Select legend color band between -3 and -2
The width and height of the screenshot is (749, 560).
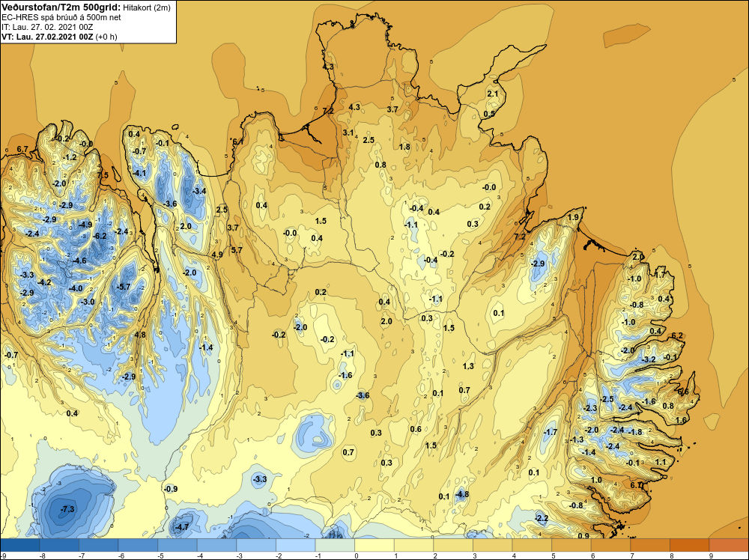point(256,545)
